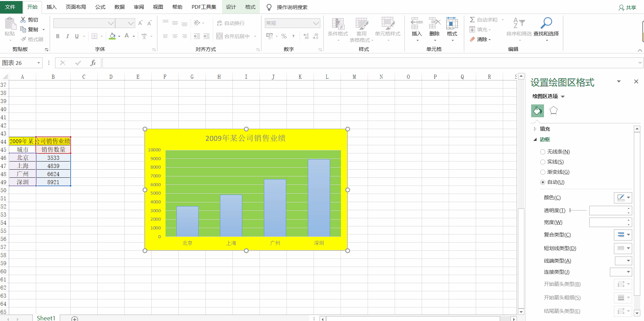Viewport: 644px width, 321px height.
Task: Click the Fill & Line paint bucket icon
Action: [537, 110]
